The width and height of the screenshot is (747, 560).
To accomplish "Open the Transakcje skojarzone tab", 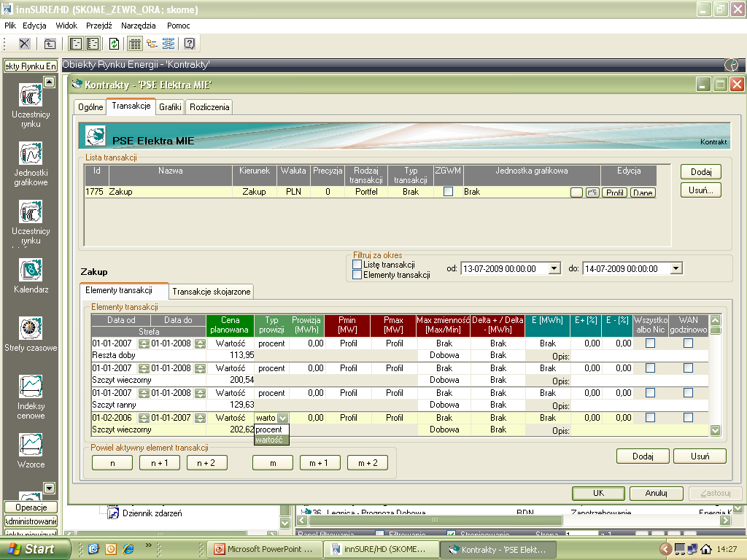I will pyautogui.click(x=212, y=292).
